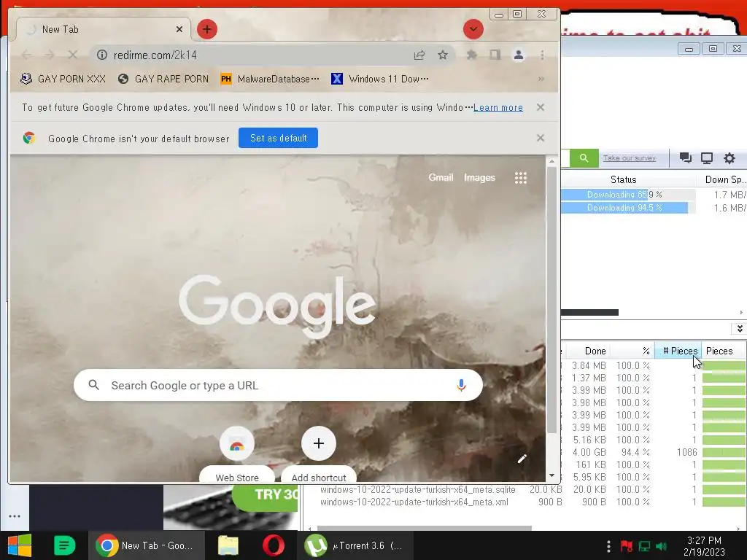747x560 pixels.
Task: Click the uTorrent green search button
Action: pyautogui.click(x=584, y=157)
